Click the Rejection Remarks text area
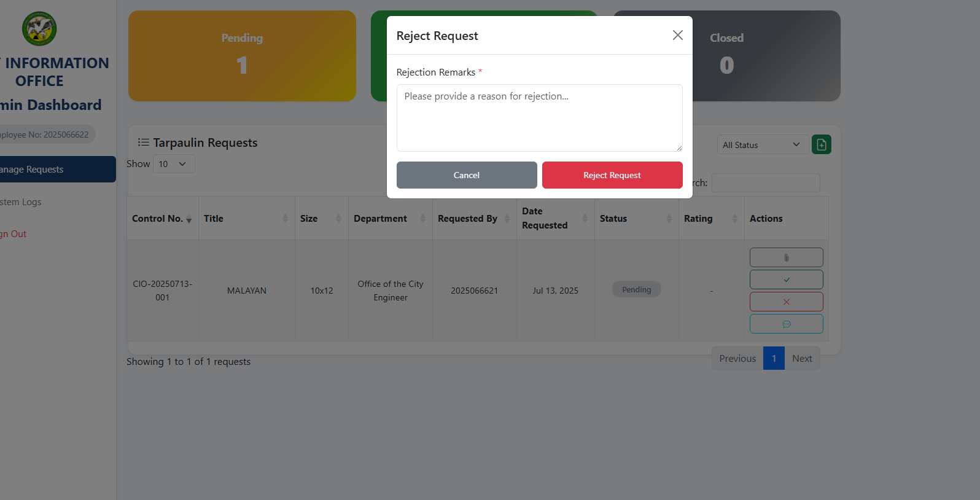980x500 pixels. click(x=539, y=118)
